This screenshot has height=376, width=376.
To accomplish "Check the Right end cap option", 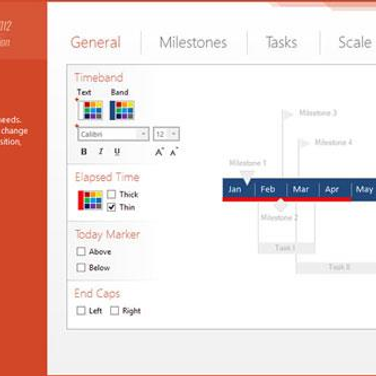I will pos(114,311).
